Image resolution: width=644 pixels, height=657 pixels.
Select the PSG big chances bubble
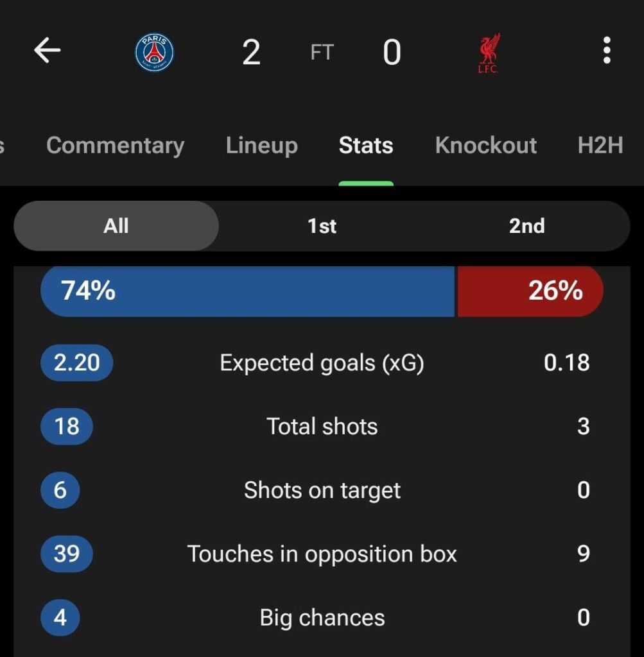[60, 617]
